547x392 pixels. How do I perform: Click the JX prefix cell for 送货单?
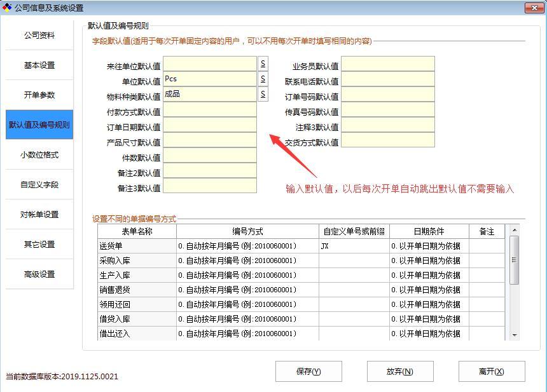click(x=354, y=246)
